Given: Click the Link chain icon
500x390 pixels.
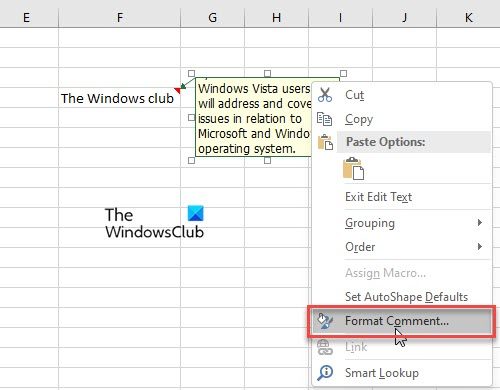Looking at the screenshot, I should [x=325, y=347].
